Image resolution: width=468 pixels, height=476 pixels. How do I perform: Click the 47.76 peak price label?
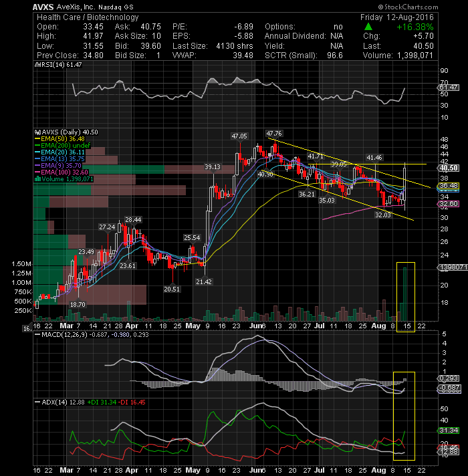tap(273, 134)
